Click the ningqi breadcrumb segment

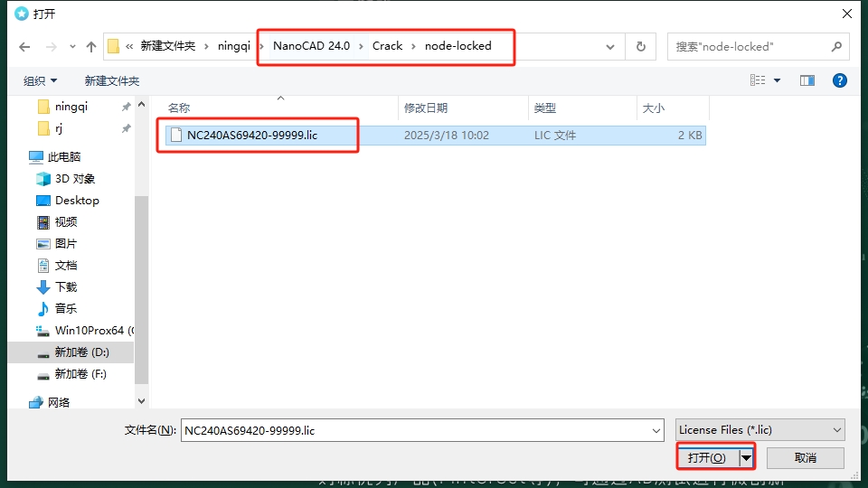233,46
